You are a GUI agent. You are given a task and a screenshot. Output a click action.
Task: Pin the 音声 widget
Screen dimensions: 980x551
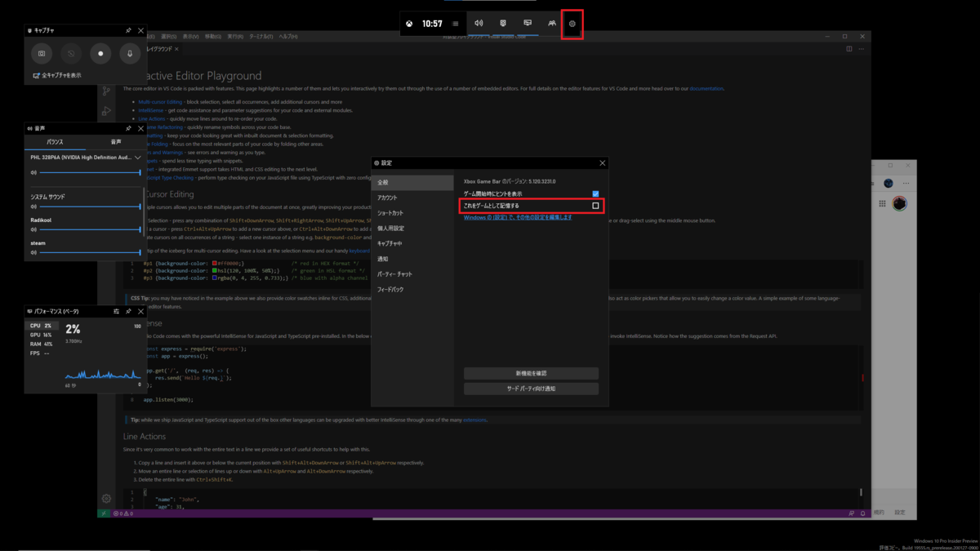tap(128, 128)
